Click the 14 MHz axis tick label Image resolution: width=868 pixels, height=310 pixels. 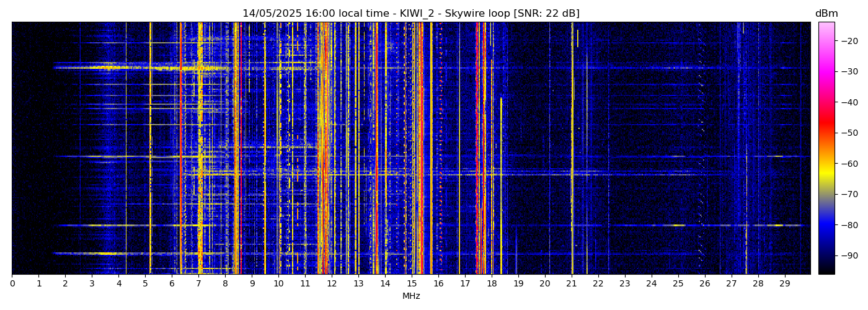pos(385,283)
